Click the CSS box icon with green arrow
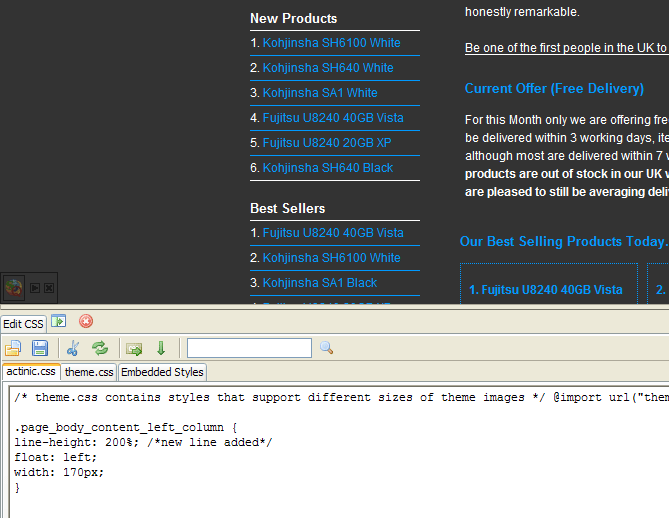Viewport: 669px width, 518px height. tap(133, 348)
